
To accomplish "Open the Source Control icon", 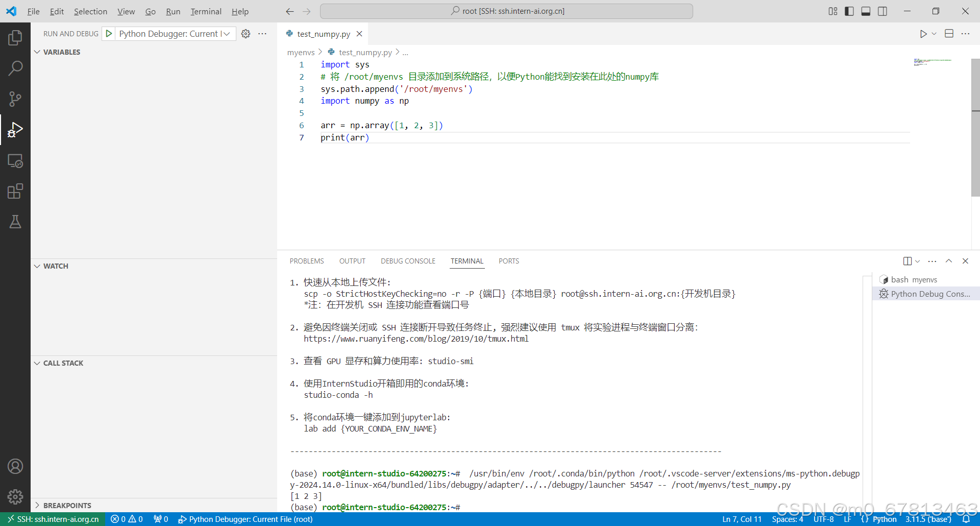I will pos(15,99).
